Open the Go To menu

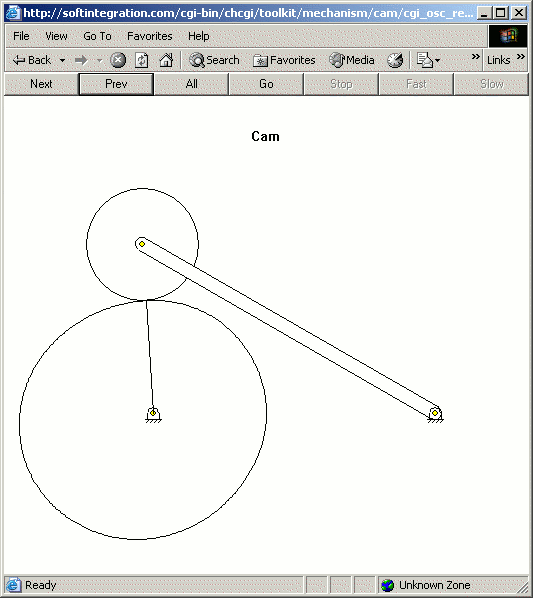tap(97, 36)
